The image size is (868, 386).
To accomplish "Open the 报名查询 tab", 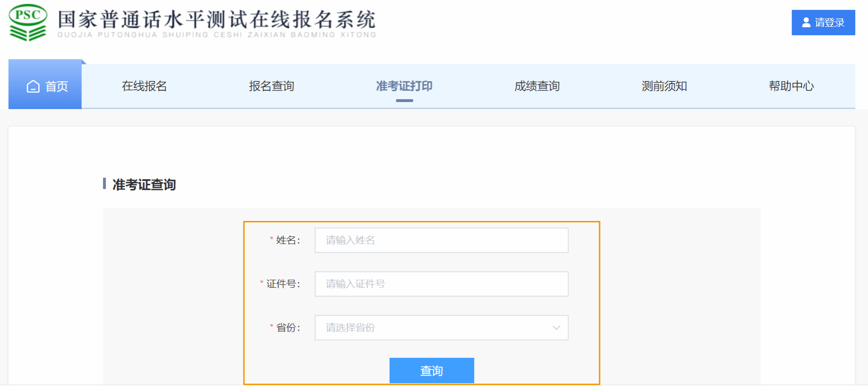I will (271, 86).
